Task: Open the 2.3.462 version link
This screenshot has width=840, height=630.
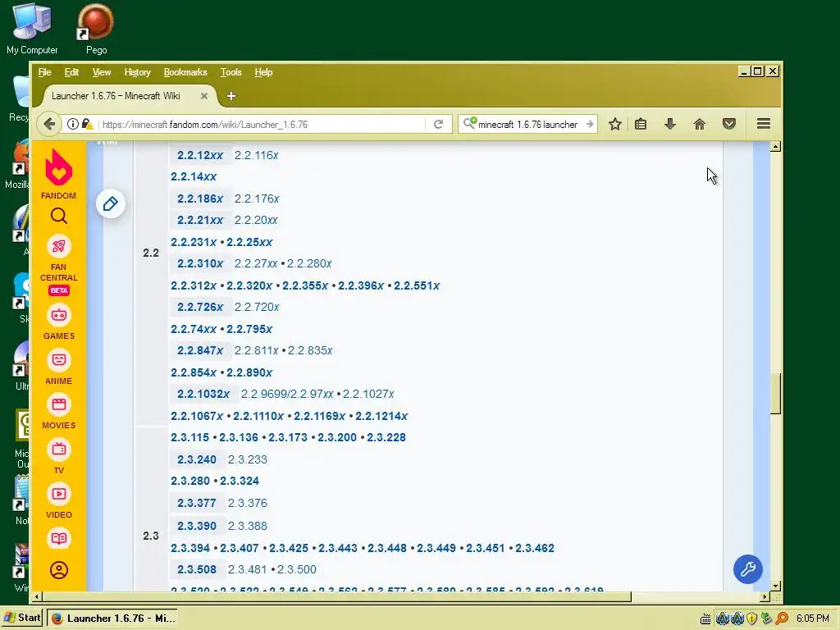Action: (535, 548)
